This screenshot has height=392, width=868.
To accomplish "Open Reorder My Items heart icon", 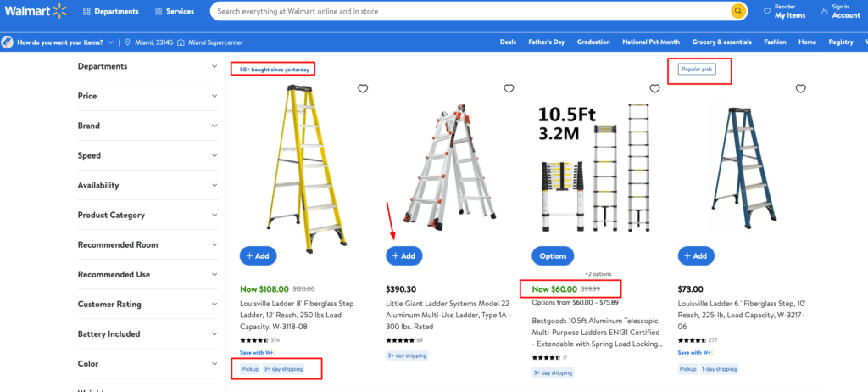I will click(x=767, y=11).
